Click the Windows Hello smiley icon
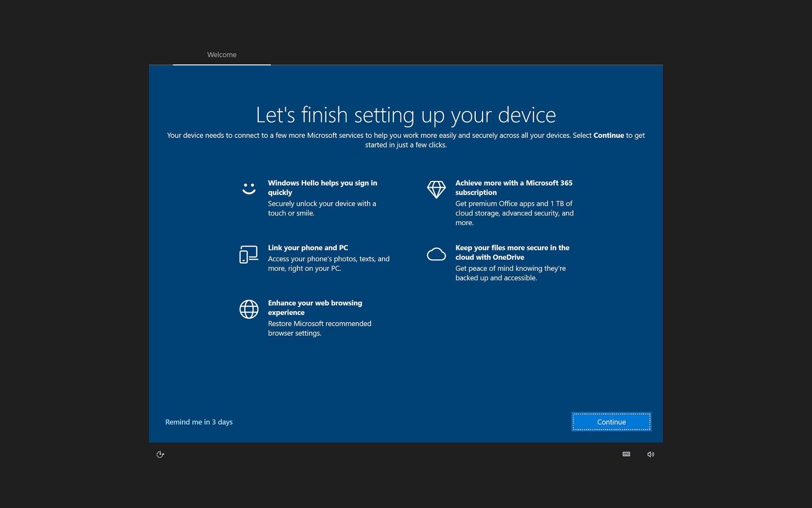 [249, 188]
